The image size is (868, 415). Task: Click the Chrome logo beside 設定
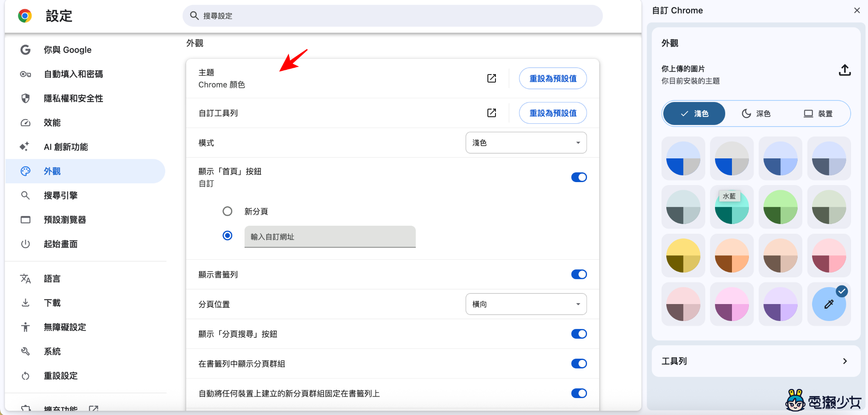[x=25, y=16]
